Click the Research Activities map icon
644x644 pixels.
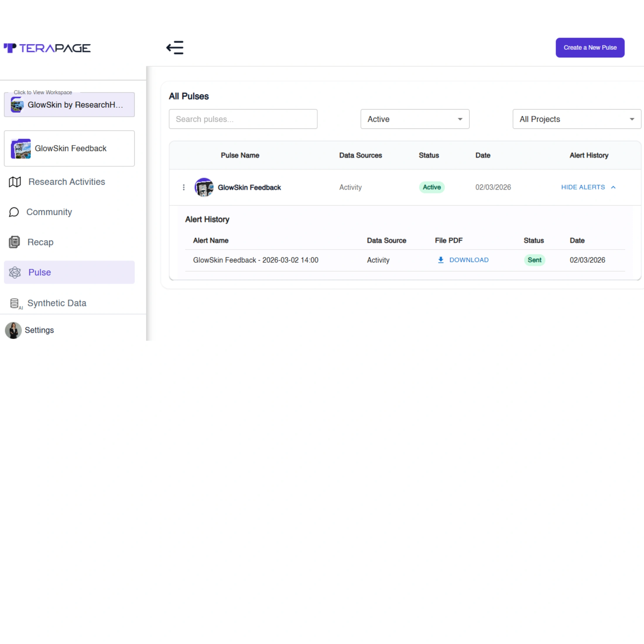tap(15, 182)
